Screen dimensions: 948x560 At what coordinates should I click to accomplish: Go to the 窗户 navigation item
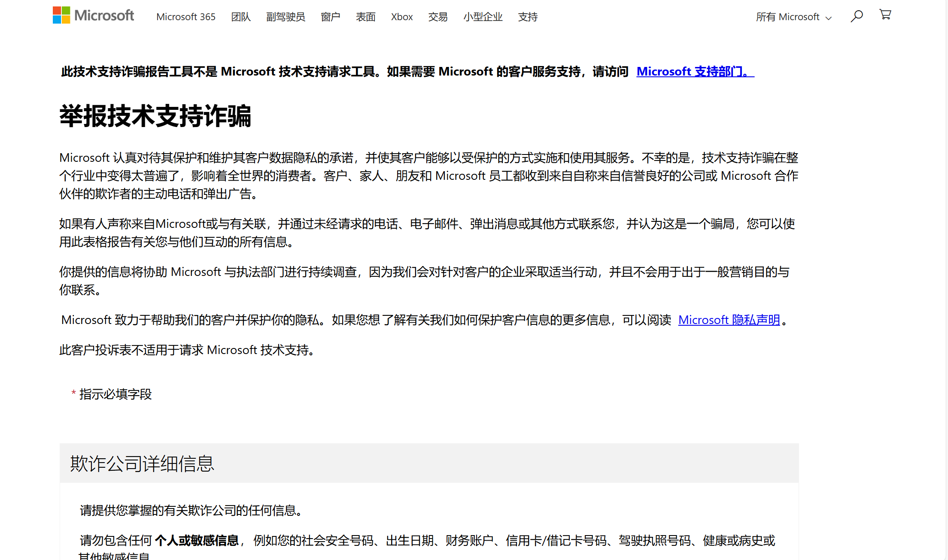pyautogui.click(x=330, y=17)
